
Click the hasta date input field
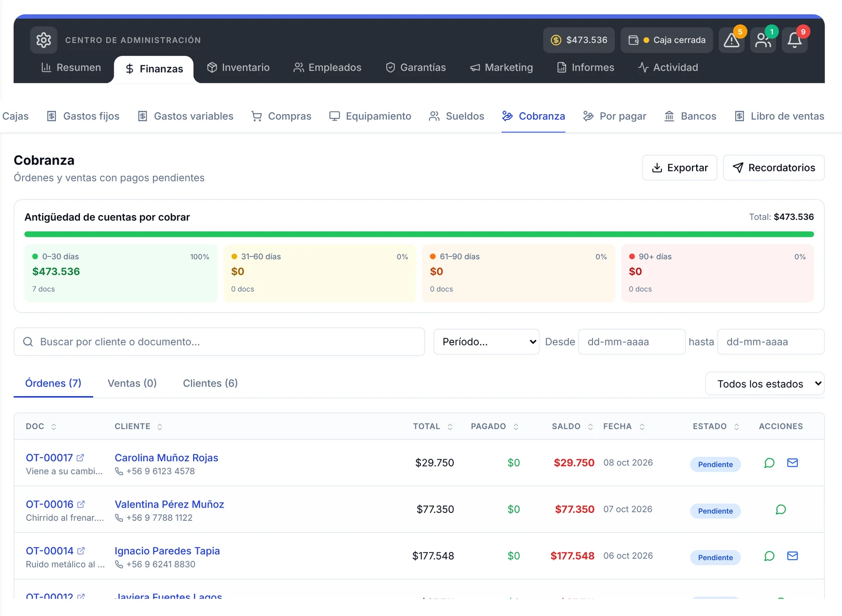coord(771,342)
